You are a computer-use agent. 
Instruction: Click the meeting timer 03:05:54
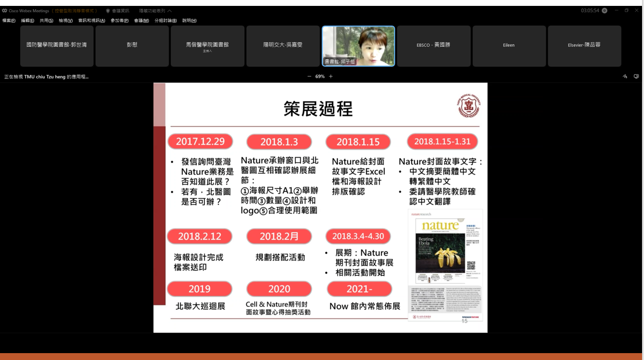[x=590, y=11]
